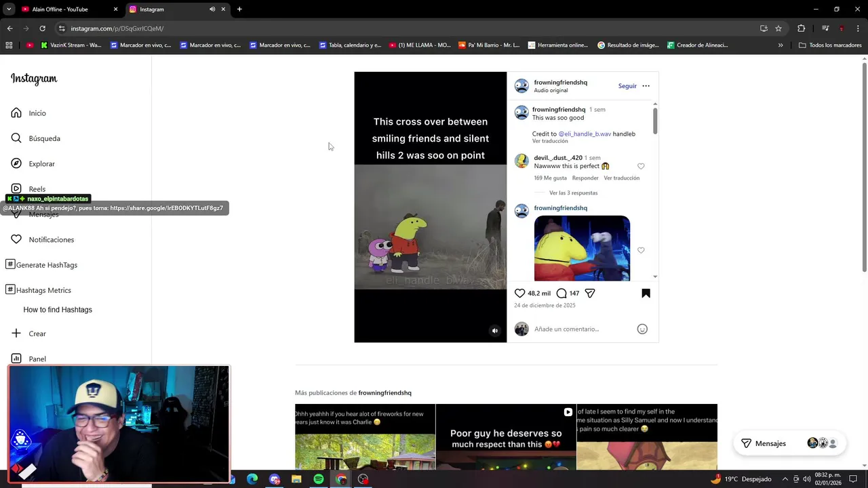Open frowningfriendshq profile from post header
The width and height of the screenshot is (868, 488).
click(560, 82)
